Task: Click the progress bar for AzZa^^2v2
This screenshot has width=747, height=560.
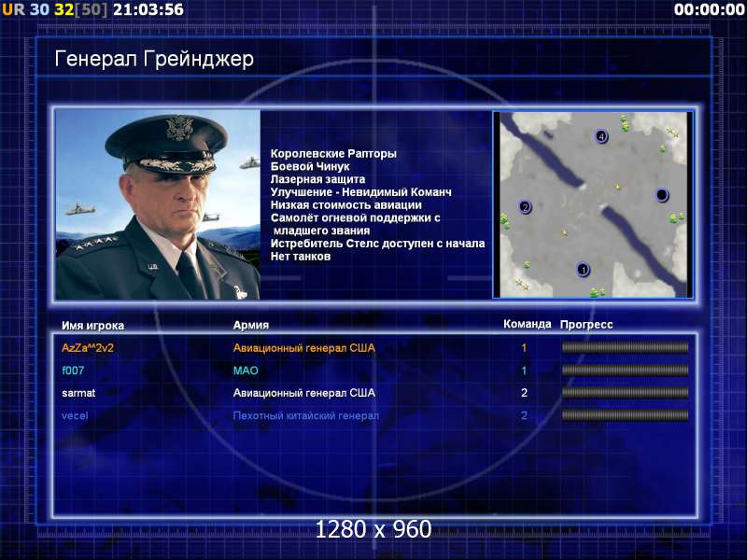Action: [625, 347]
